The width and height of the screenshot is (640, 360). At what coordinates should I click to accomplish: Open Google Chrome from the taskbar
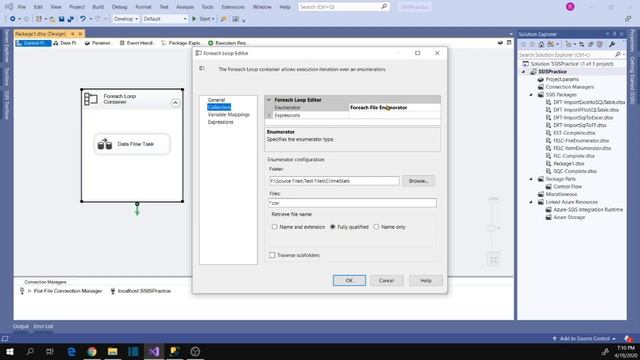click(92, 351)
